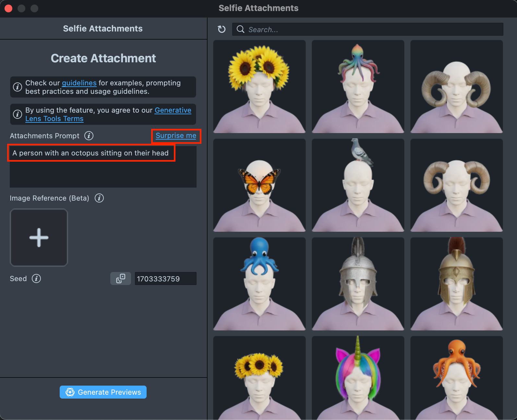This screenshot has height=420, width=517.
Task: Click info icon beside Image Reference (Beta)
Action: coord(99,198)
